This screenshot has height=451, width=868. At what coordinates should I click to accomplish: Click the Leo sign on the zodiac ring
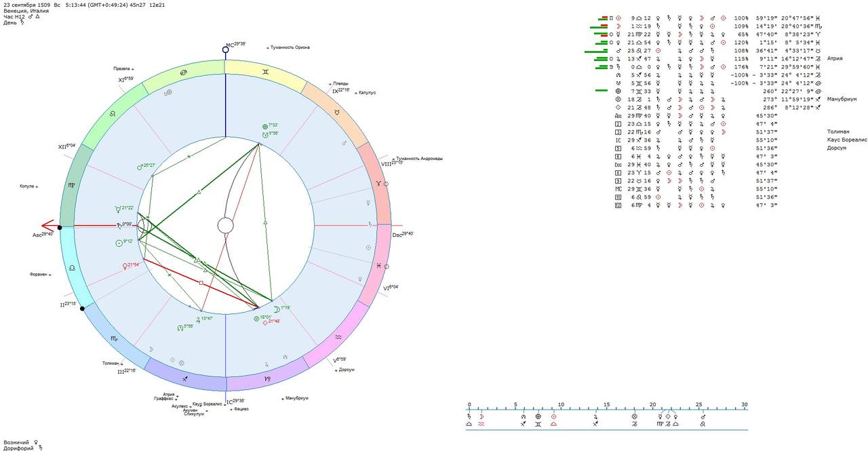click(113, 113)
